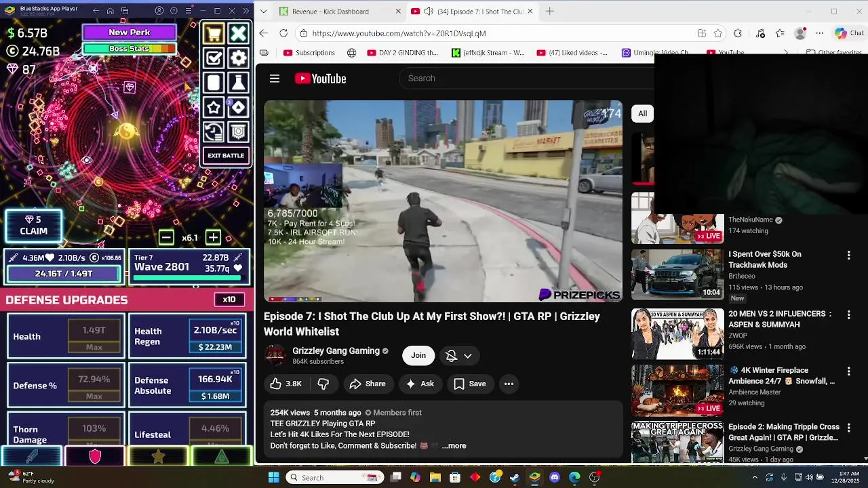Select the All filter chip
868x488 pixels.
coord(642,113)
